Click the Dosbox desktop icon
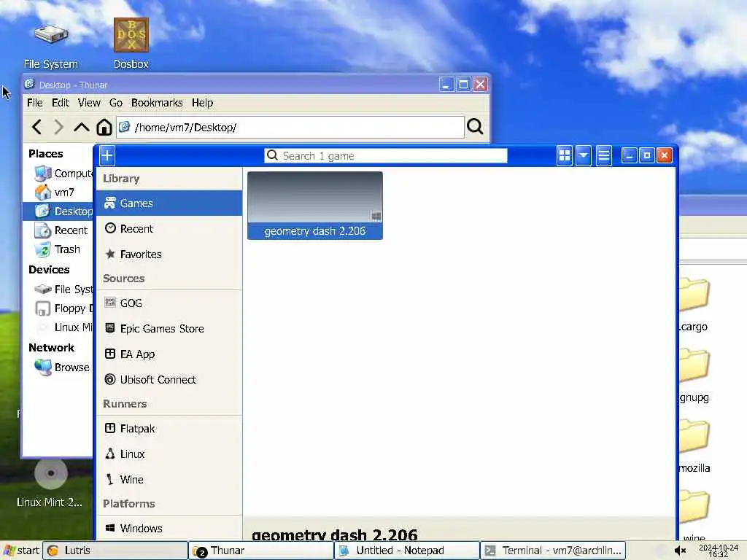The width and height of the screenshot is (747, 560). pos(131,44)
